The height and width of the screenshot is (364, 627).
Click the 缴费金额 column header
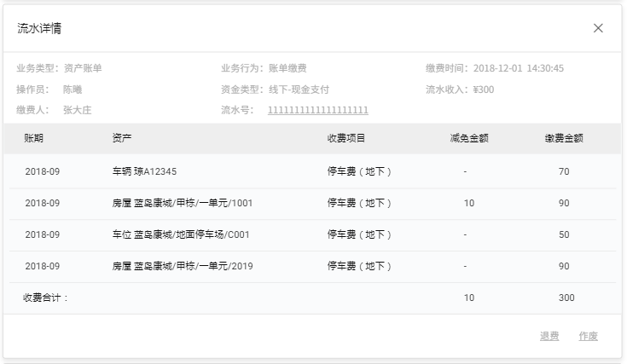click(x=564, y=138)
